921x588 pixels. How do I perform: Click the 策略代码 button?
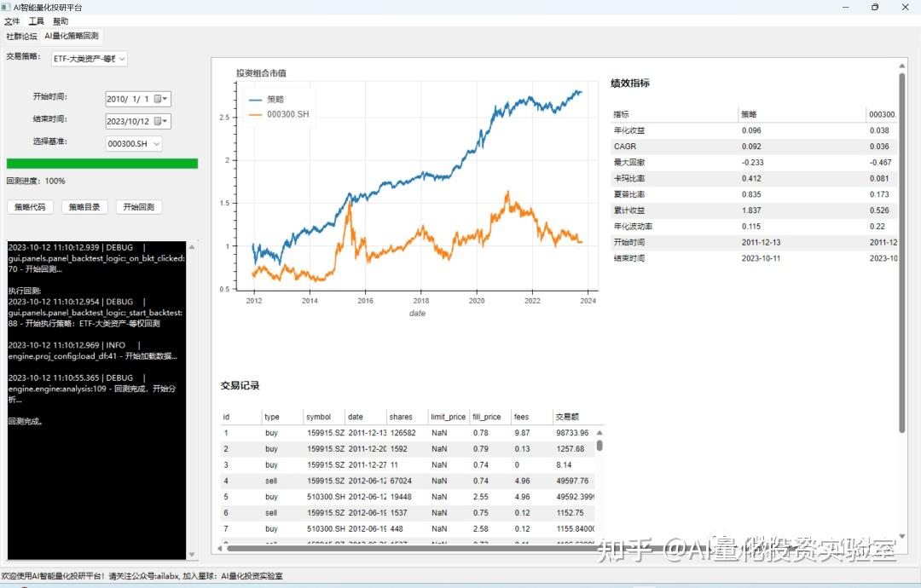coord(31,206)
